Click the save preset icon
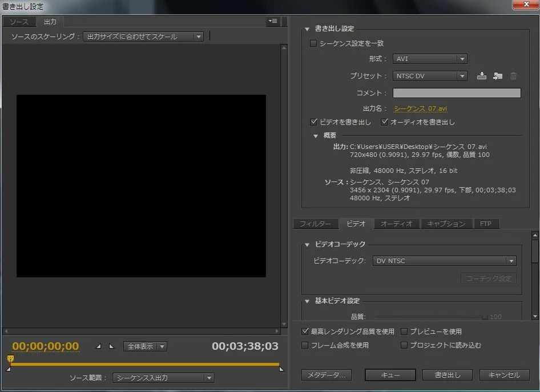 click(481, 76)
